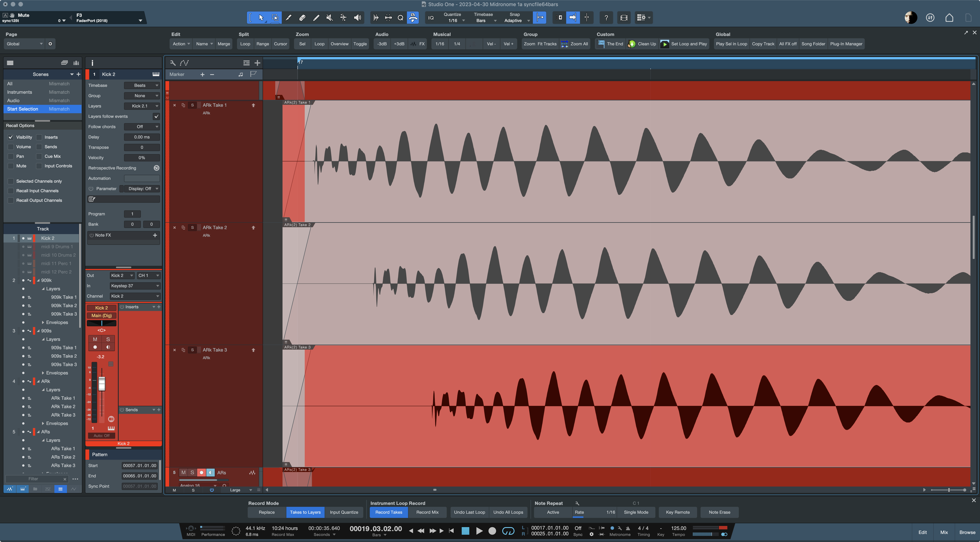
Task: Switch to the Mix view tab
Action: pyautogui.click(x=944, y=532)
